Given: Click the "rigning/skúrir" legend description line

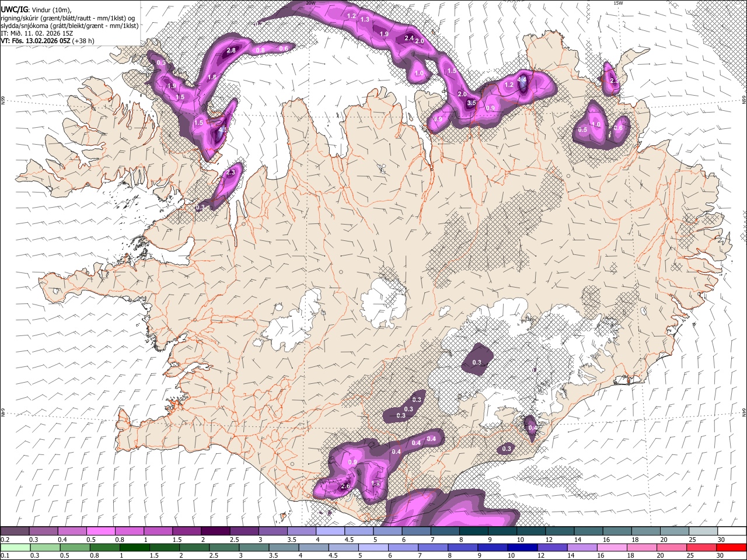Looking at the screenshot, I should coord(68,18).
